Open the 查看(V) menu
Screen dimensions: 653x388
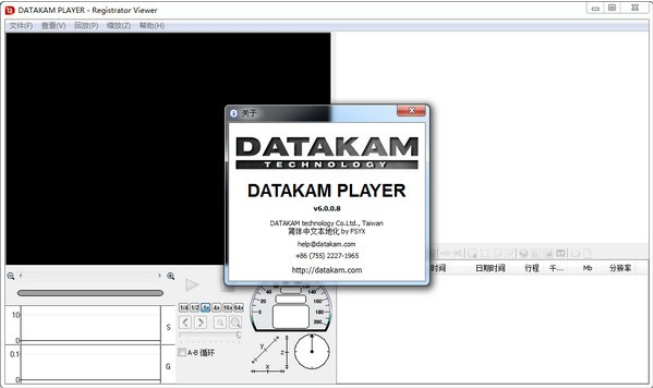(53, 26)
